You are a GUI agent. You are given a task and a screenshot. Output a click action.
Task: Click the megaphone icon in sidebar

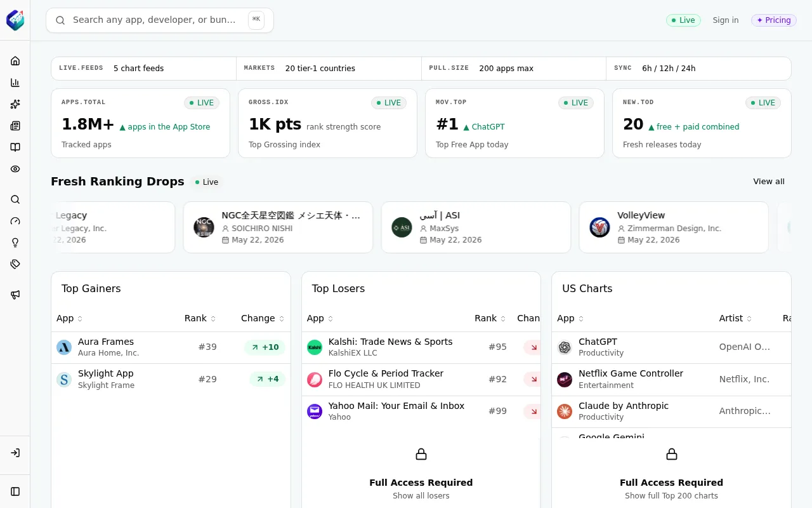[15, 295]
